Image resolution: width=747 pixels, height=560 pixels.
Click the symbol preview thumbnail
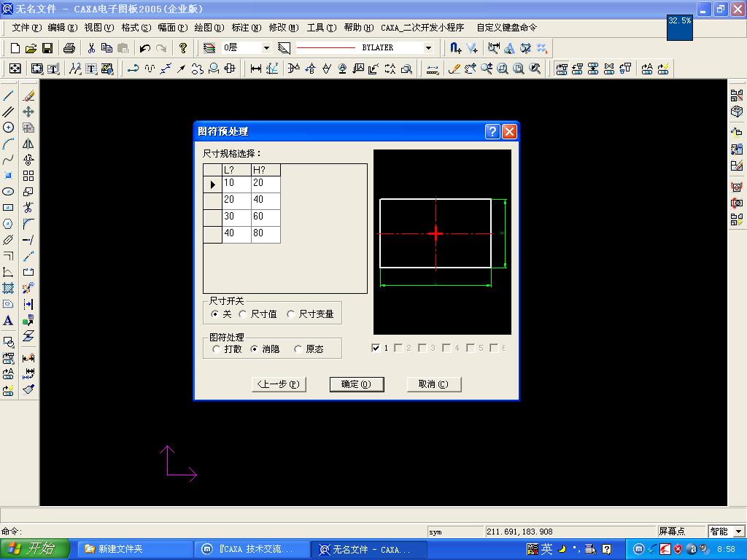pyautogui.click(x=442, y=242)
